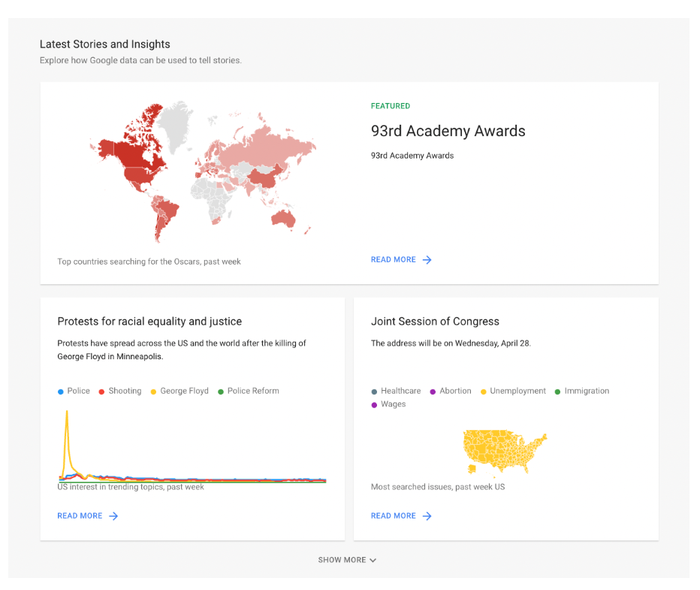
Task: Select the Joint Session of Congress title
Action: click(435, 322)
